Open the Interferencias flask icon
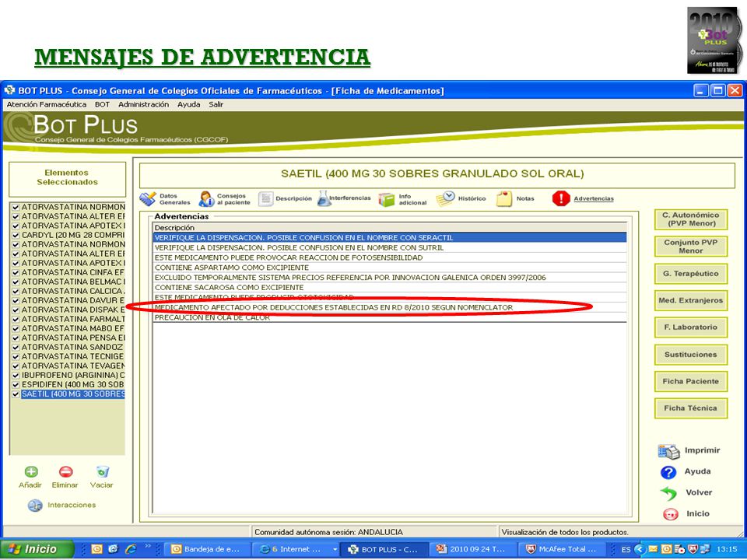 click(x=324, y=198)
